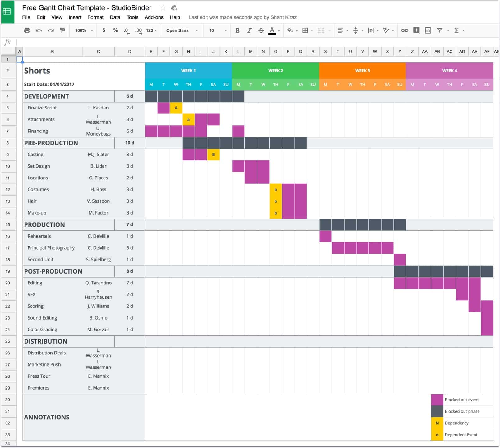
Task: Select the Print icon
Action: [x=27, y=30]
